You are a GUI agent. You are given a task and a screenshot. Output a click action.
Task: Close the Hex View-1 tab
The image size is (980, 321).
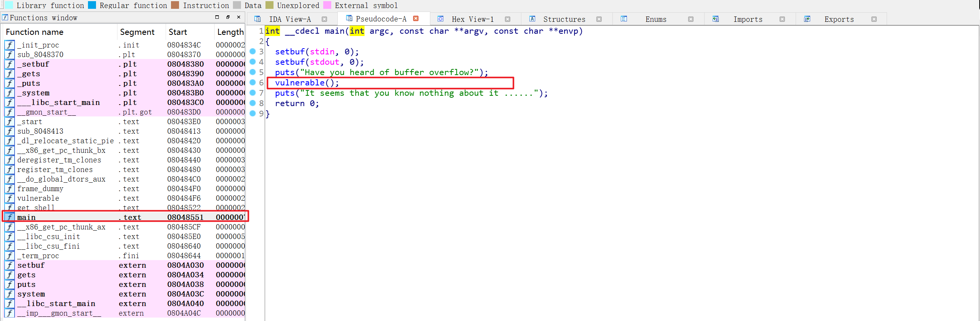click(x=508, y=19)
